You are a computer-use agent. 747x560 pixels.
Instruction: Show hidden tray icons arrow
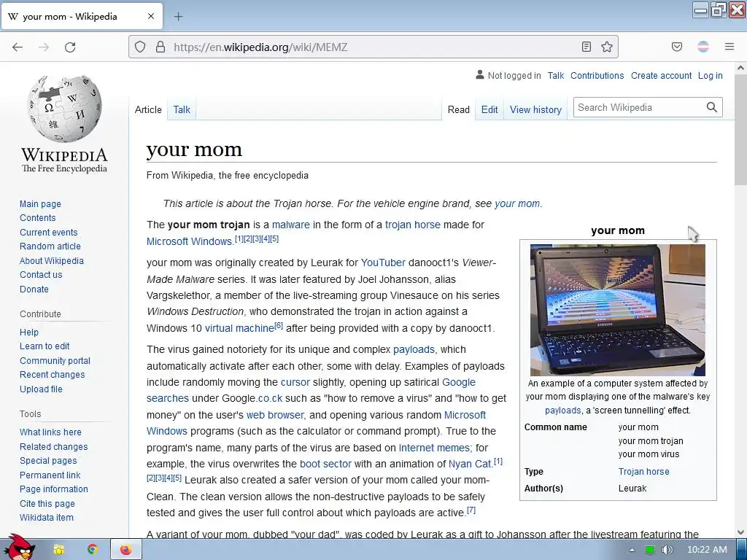click(632, 550)
